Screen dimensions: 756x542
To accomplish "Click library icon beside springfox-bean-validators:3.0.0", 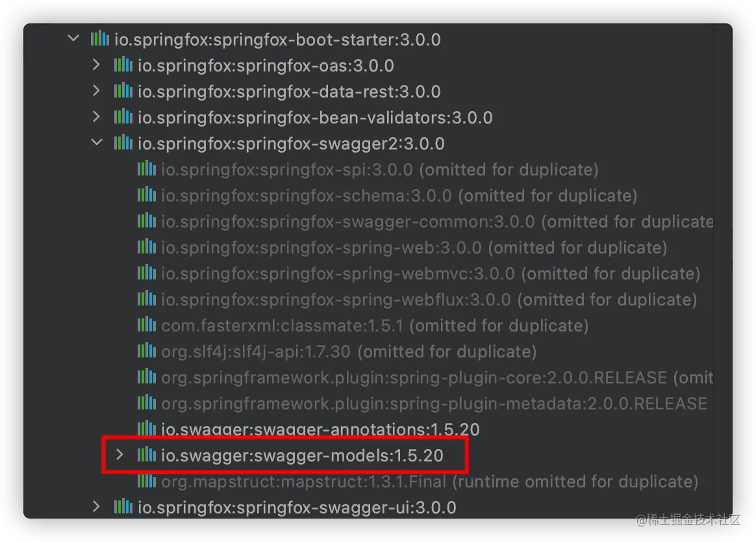I will point(123,117).
